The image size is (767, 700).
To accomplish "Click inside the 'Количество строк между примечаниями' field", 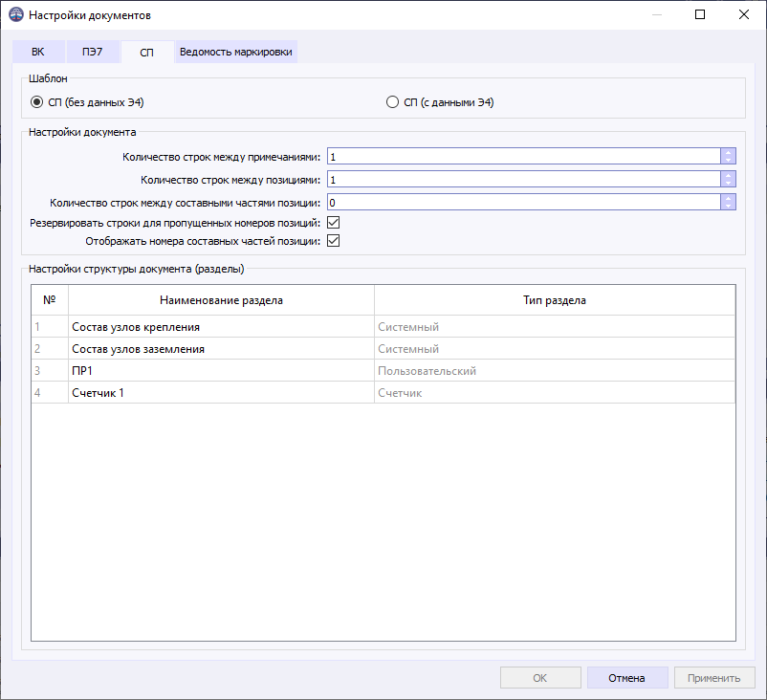I will coord(478,156).
